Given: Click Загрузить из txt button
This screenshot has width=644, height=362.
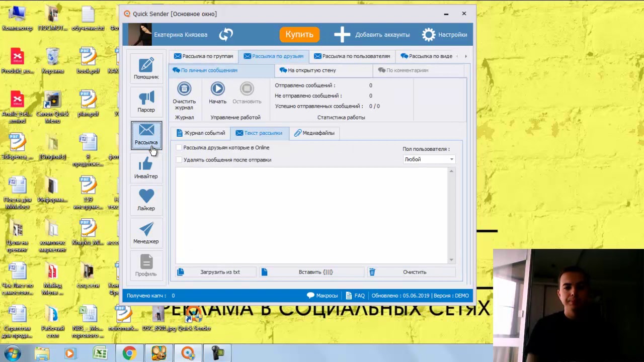Looking at the screenshot, I should [216, 272].
